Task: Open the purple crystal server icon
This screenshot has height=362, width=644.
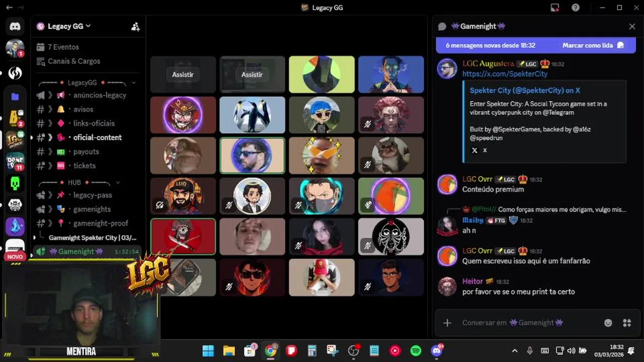Action: click(15, 226)
